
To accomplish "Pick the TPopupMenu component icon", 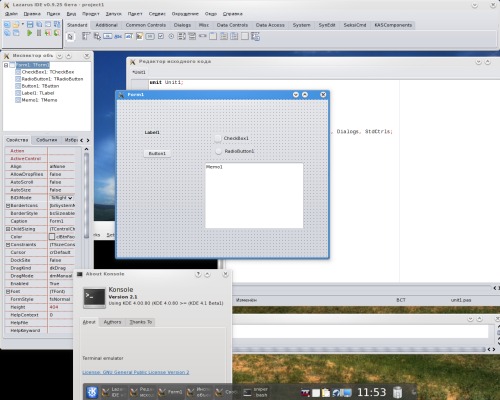I will point(97,36).
